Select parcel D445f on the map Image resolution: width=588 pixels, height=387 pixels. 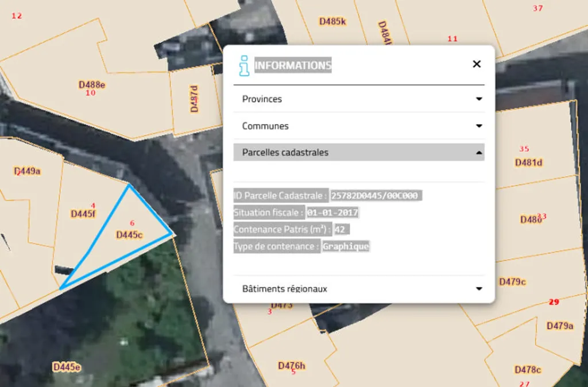pyautogui.click(x=83, y=214)
